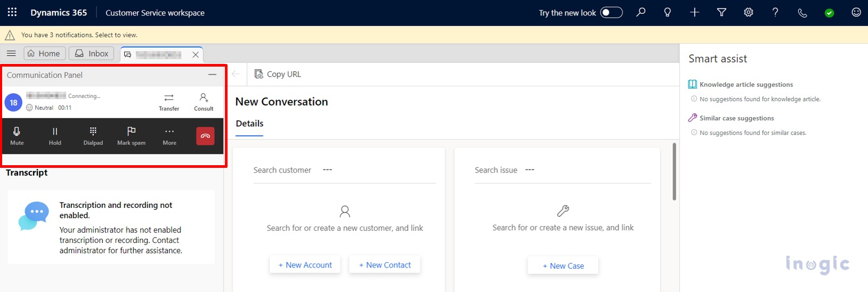Click the New Account button
868x292 pixels.
coord(305,265)
